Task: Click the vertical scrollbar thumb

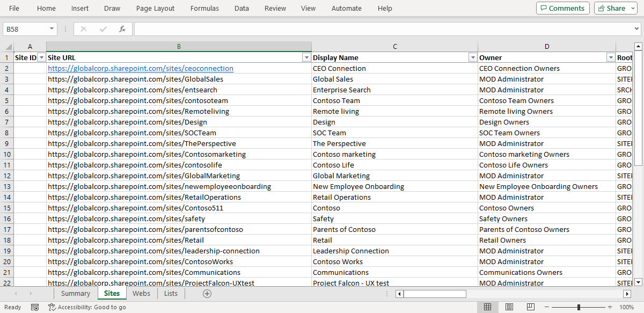Action: coord(638,108)
